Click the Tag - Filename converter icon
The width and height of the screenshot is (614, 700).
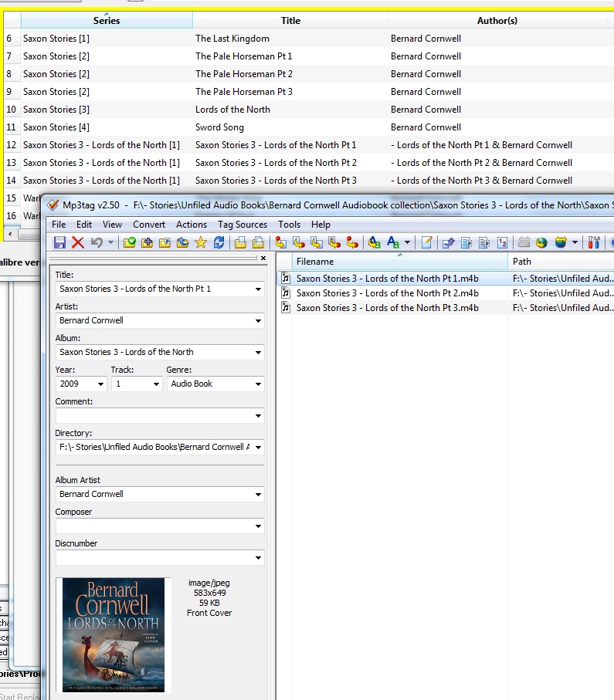[x=280, y=242]
